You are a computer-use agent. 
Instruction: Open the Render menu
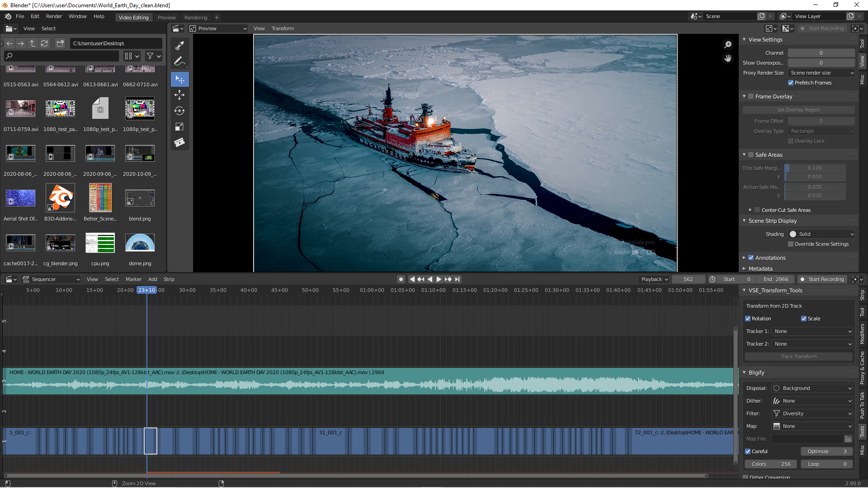tap(54, 16)
